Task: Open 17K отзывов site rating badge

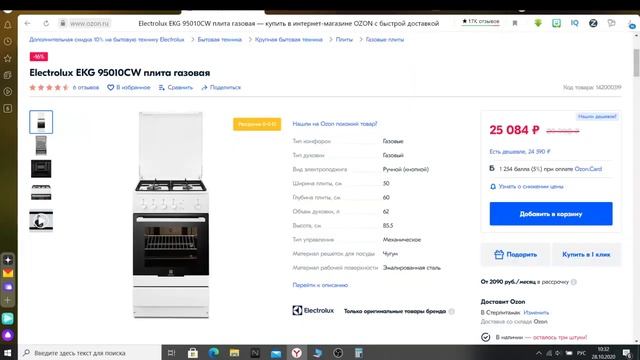Action: [x=481, y=21]
